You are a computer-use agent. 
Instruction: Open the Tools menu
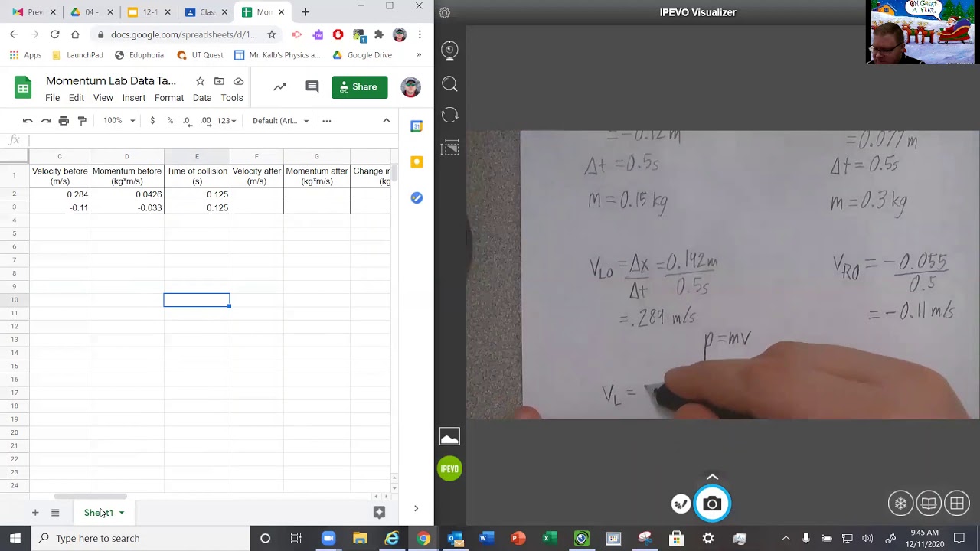tap(232, 98)
